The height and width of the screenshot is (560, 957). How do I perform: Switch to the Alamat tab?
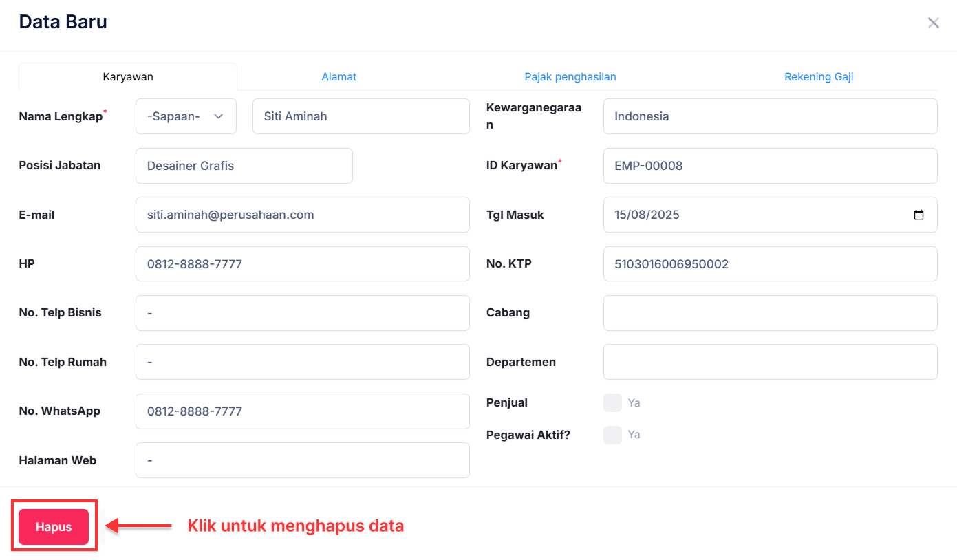[338, 77]
